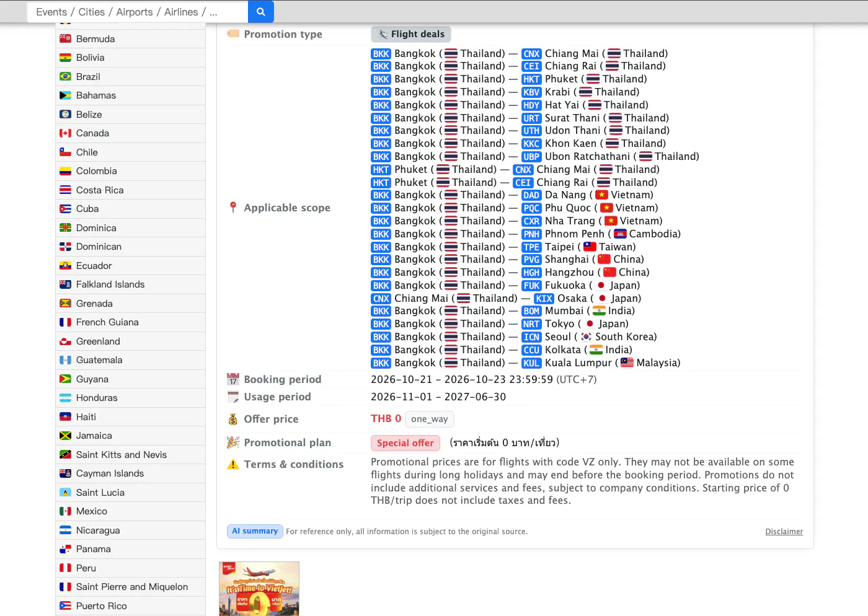The width and height of the screenshot is (868, 616).
Task: Click the KIX Osaka airport badge
Action: click(x=544, y=299)
